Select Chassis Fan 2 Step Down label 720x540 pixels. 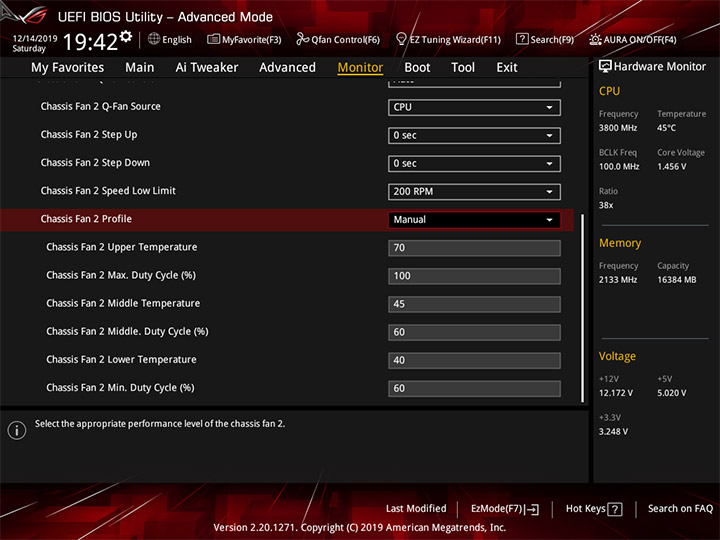95,163
